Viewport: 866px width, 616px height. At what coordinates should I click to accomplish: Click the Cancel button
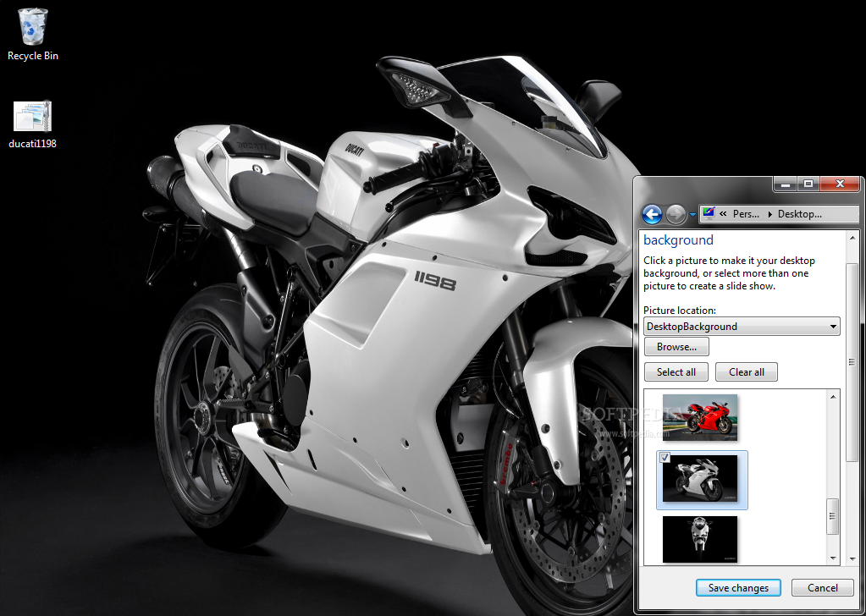tap(822, 588)
